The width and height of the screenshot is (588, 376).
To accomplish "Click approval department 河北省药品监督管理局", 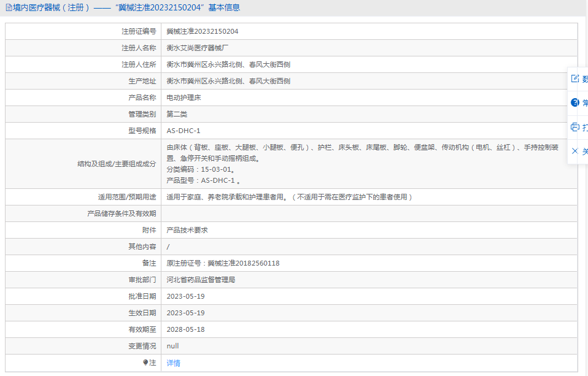I will [x=201, y=280].
